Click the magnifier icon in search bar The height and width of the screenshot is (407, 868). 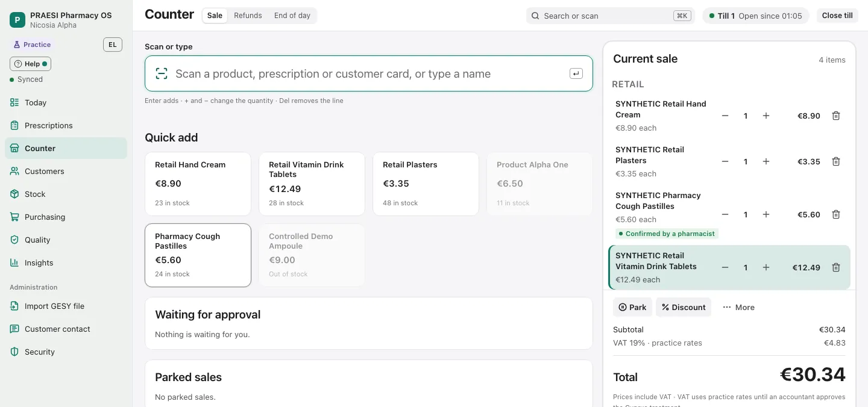click(x=535, y=16)
